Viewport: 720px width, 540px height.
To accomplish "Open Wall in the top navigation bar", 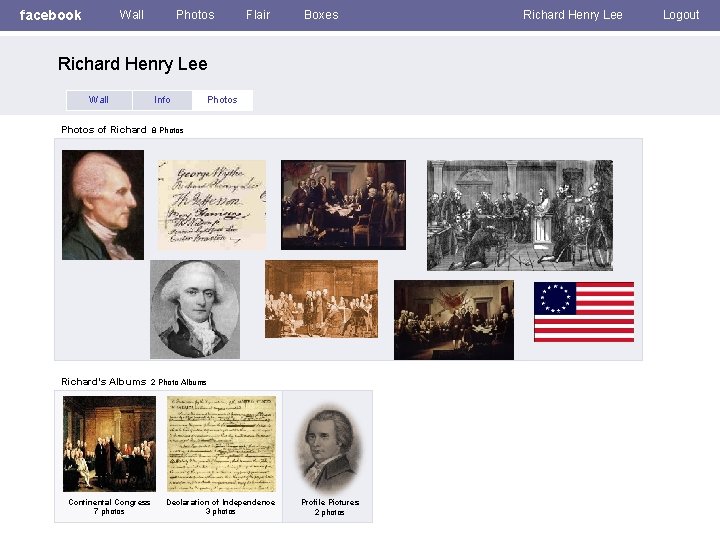I will [131, 15].
